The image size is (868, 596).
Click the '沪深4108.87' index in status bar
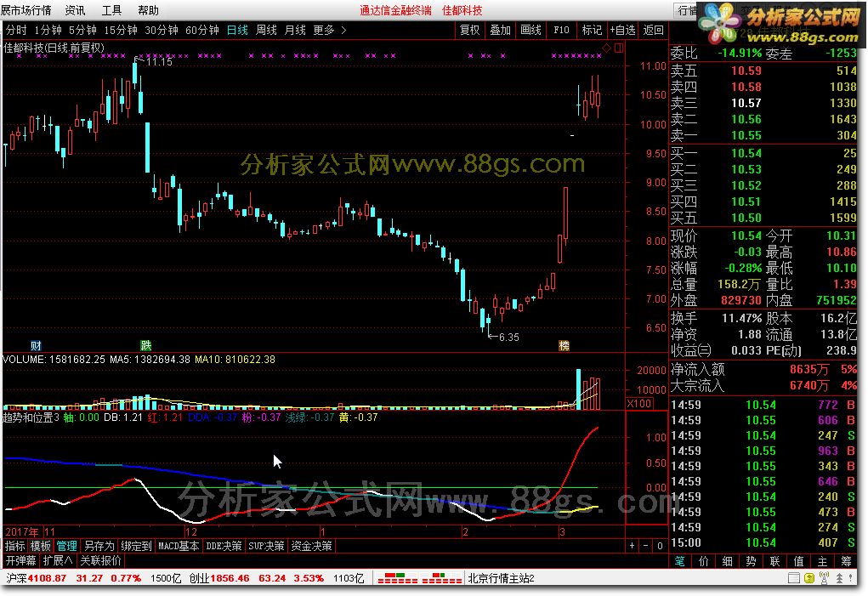point(36,578)
